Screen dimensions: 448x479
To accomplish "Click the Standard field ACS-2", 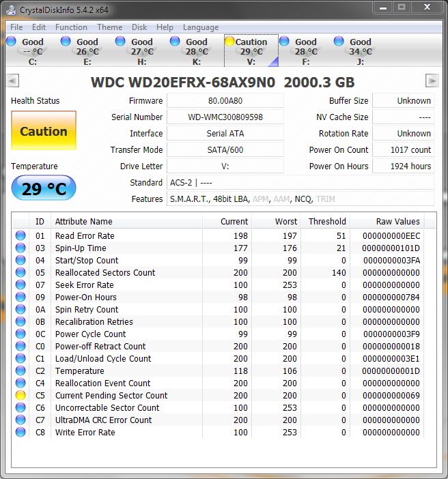I will click(300, 183).
